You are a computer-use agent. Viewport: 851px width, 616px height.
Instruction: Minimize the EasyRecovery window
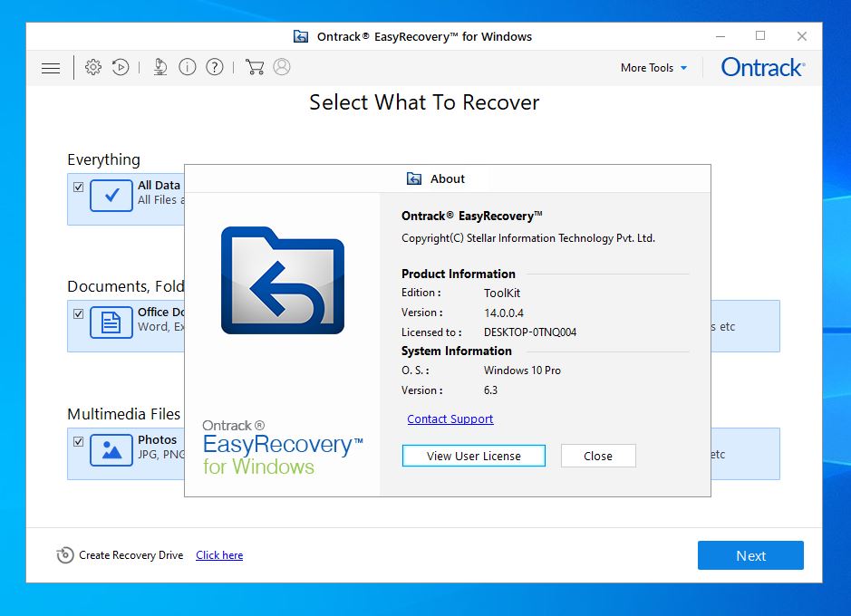point(720,36)
